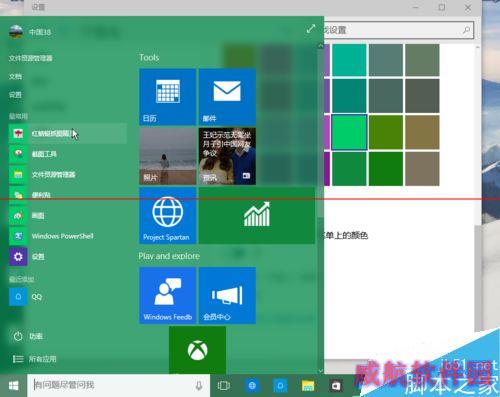Viewport: 500px width, 397px height.
Task: Open the megaphone Insider Hub tile
Action: pyautogui.click(x=227, y=295)
